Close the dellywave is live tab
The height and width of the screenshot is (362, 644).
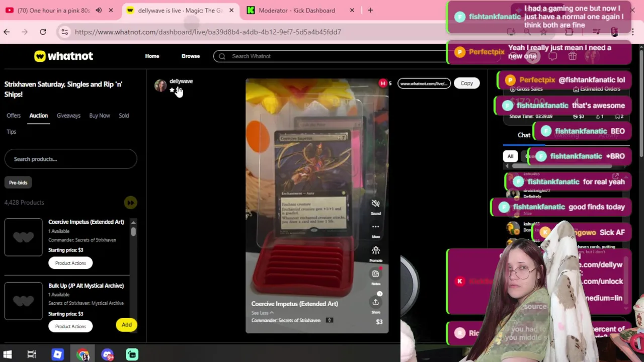pyautogui.click(x=231, y=10)
